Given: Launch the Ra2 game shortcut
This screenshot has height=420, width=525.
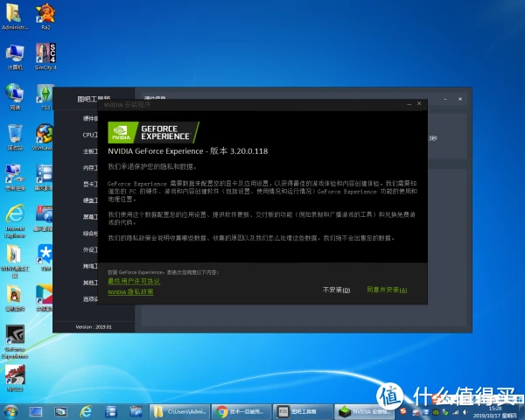Looking at the screenshot, I should [45, 17].
